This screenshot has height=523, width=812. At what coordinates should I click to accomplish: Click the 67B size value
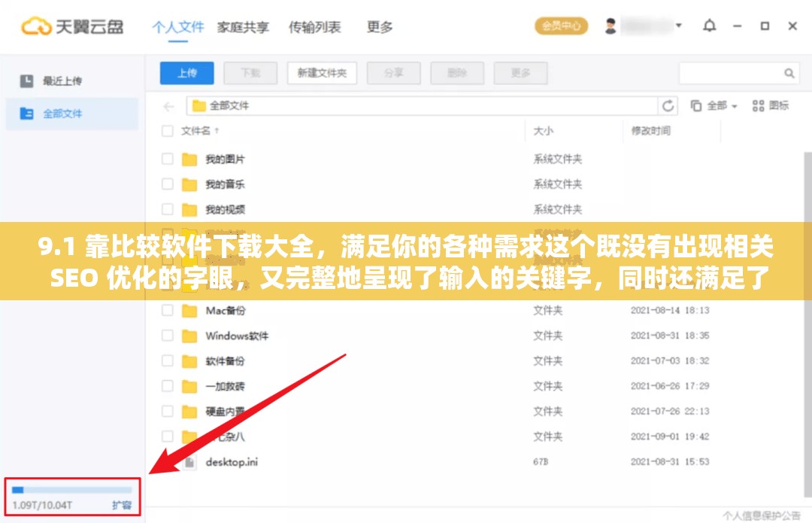pos(541,462)
